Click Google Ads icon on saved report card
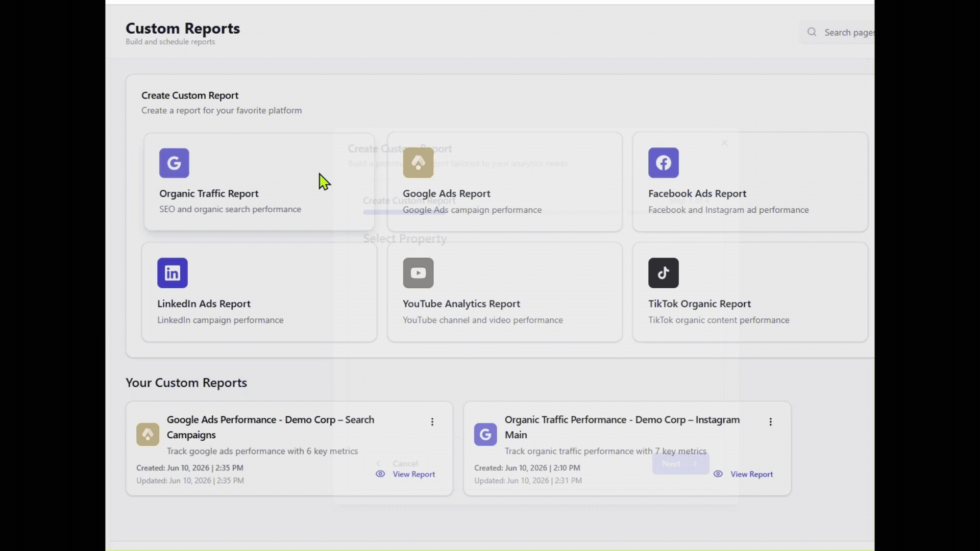Viewport: 980px width, 551px height. tap(148, 434)
